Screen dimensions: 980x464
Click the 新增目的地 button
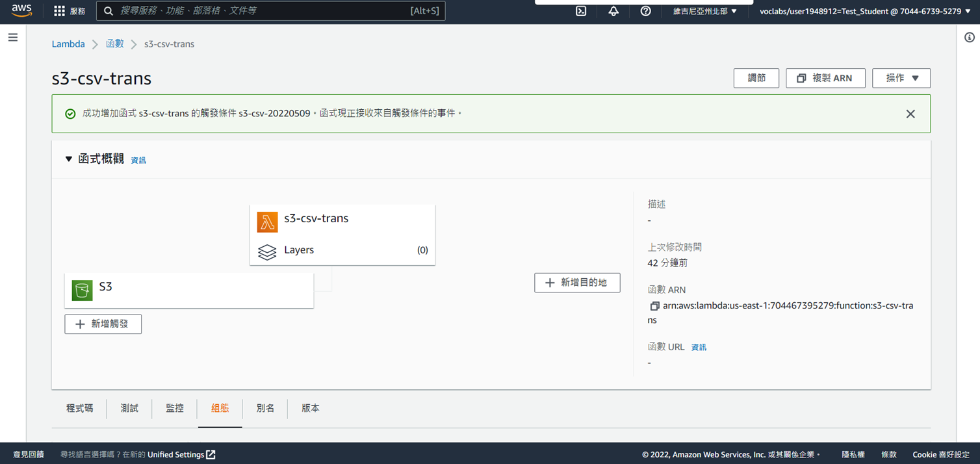tap(577, 283)
